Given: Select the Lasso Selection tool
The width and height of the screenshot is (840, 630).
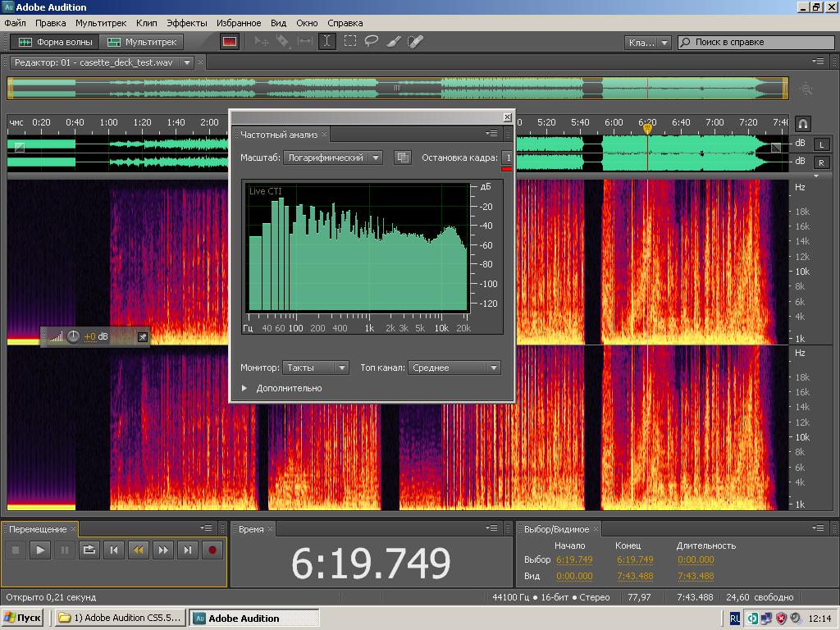Looking at the screenshot, I should [x=372, y=42].
